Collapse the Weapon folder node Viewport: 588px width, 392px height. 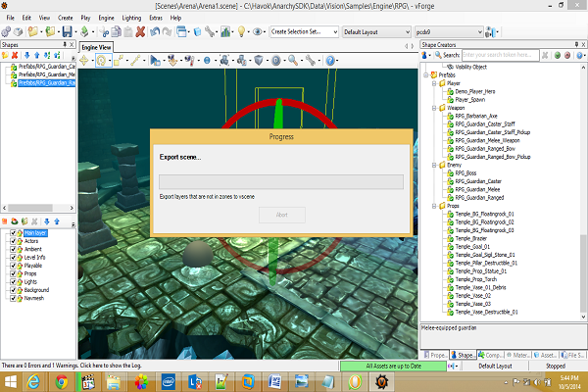434,108
